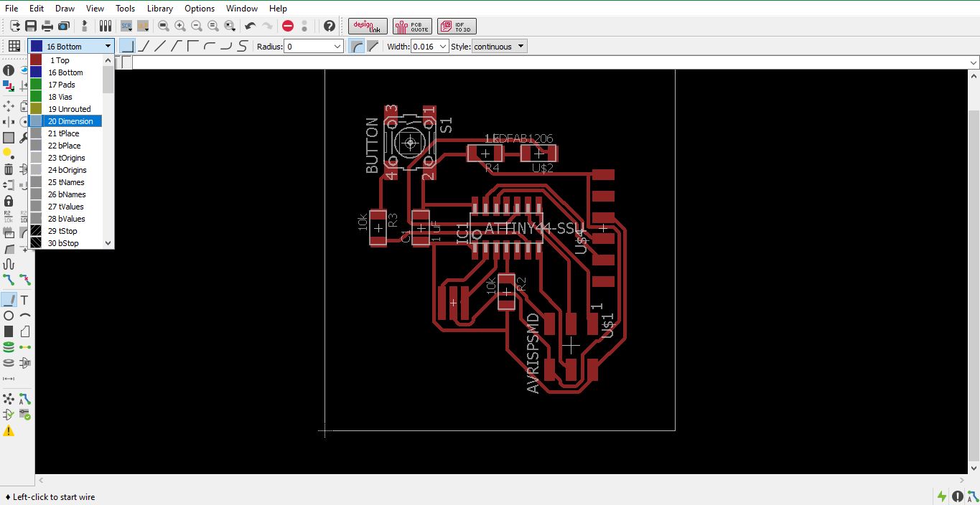Choose layer 25 tNames in list
This screenshot has width=980, height=505.
65,182
